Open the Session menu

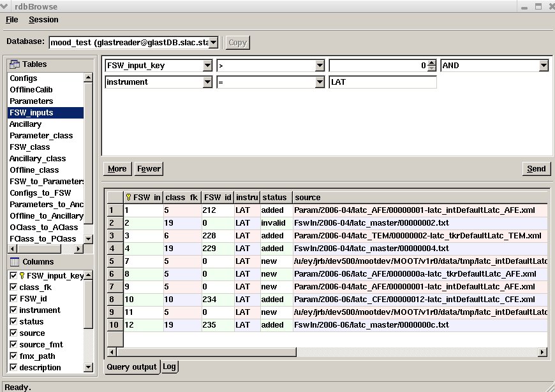click(43, 20)
